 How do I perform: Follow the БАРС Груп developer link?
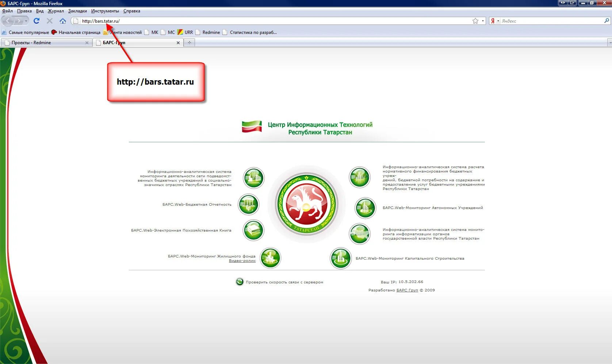407,290
